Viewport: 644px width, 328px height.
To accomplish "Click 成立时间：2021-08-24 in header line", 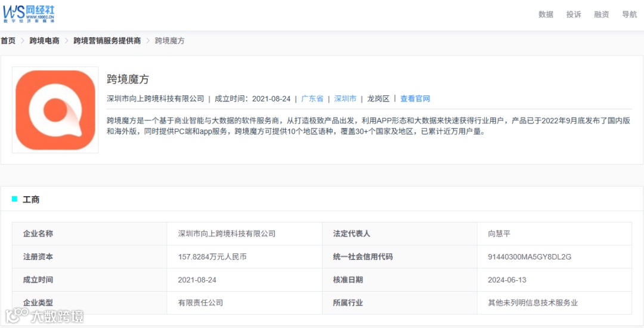I will pyautogui.click(x=253, y=98).
